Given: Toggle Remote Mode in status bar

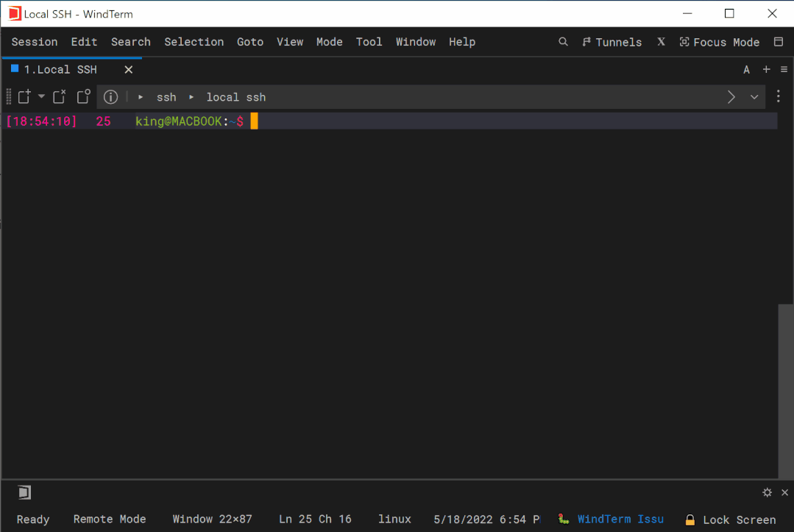Looking at the screenshot, I should click(110, 519).
